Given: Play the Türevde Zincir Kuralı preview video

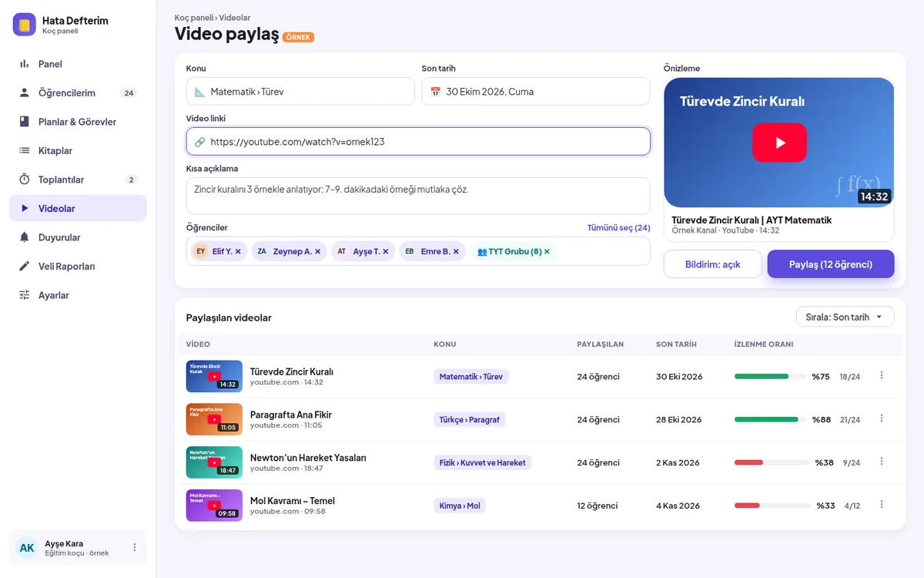Looking at the screenshot, I should [x=779, y=143].
